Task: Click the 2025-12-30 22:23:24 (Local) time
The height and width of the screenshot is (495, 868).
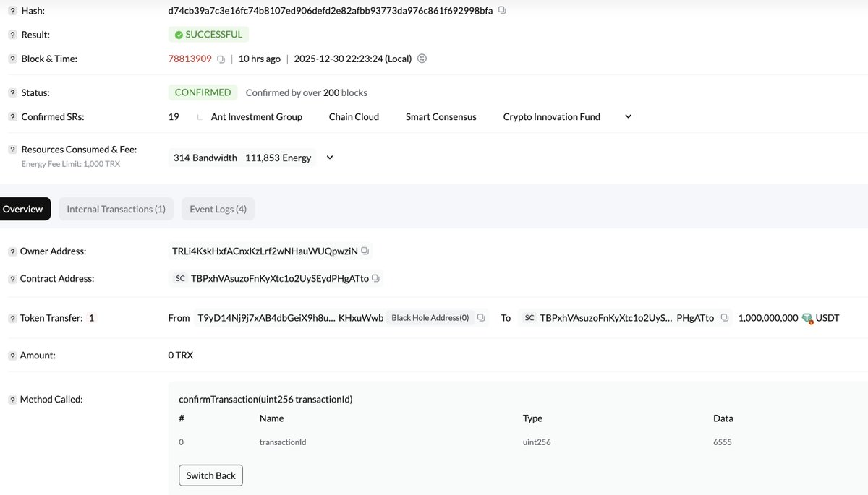Action: (353, 59)
